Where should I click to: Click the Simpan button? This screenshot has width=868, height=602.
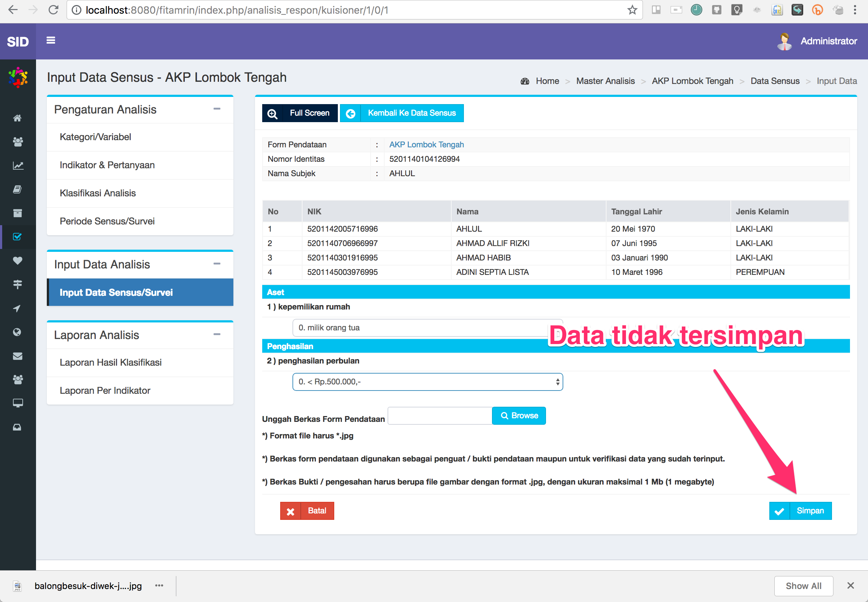point(800,511)
